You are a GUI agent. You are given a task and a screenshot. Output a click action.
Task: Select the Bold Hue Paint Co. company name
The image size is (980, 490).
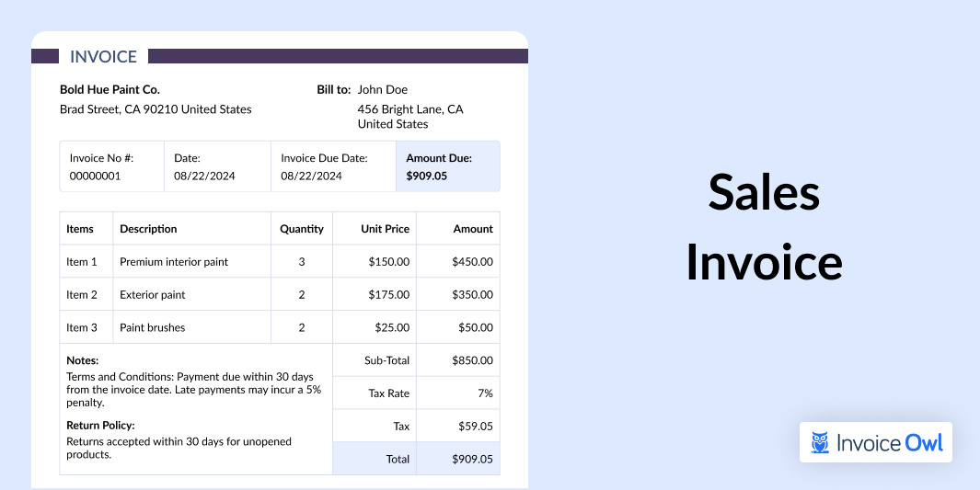(110, 89)
